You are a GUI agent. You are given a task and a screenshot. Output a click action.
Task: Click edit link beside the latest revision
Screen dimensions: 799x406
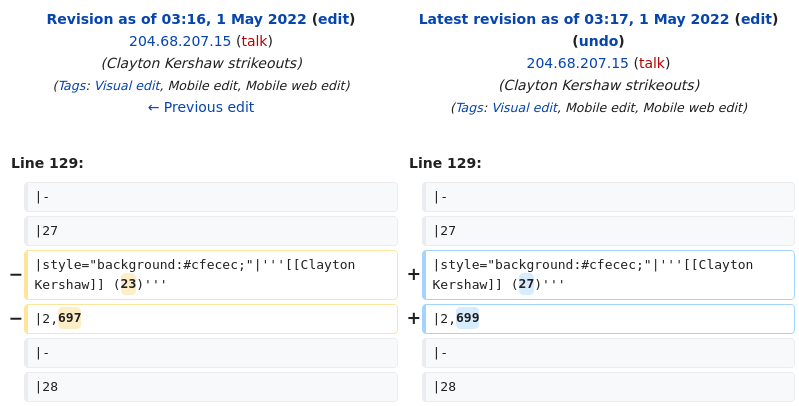pyautogui.click(x=756, y=19)
